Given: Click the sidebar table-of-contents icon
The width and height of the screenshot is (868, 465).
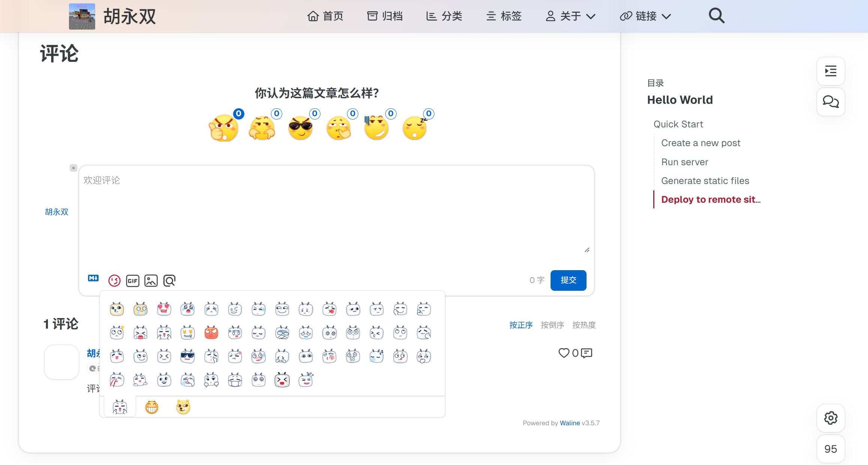Looking at the screenshot, I should tap(831, 71).
